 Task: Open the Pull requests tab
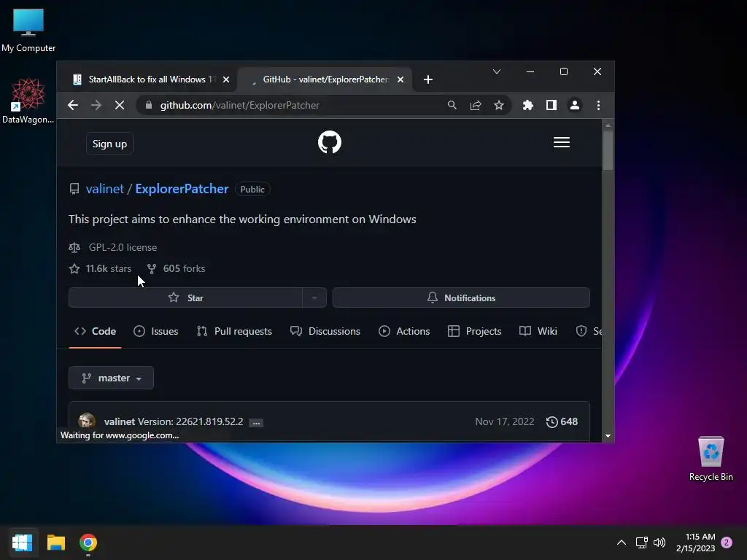234,332
